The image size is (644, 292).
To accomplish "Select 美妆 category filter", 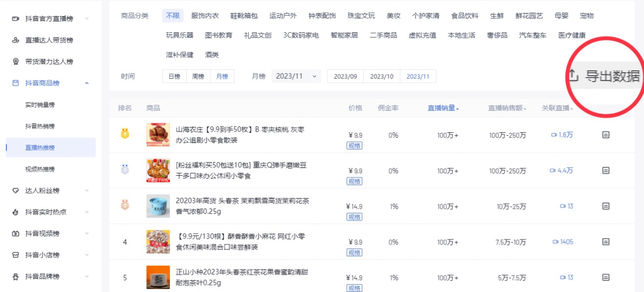I will [x=394, y=16].
